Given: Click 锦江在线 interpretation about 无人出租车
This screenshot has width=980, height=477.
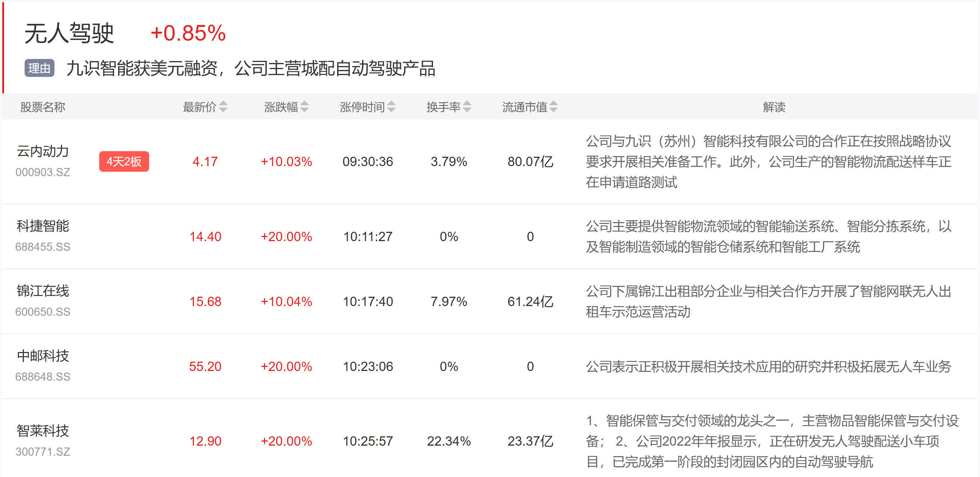Looking at the screenshot, I should [768, 302].
